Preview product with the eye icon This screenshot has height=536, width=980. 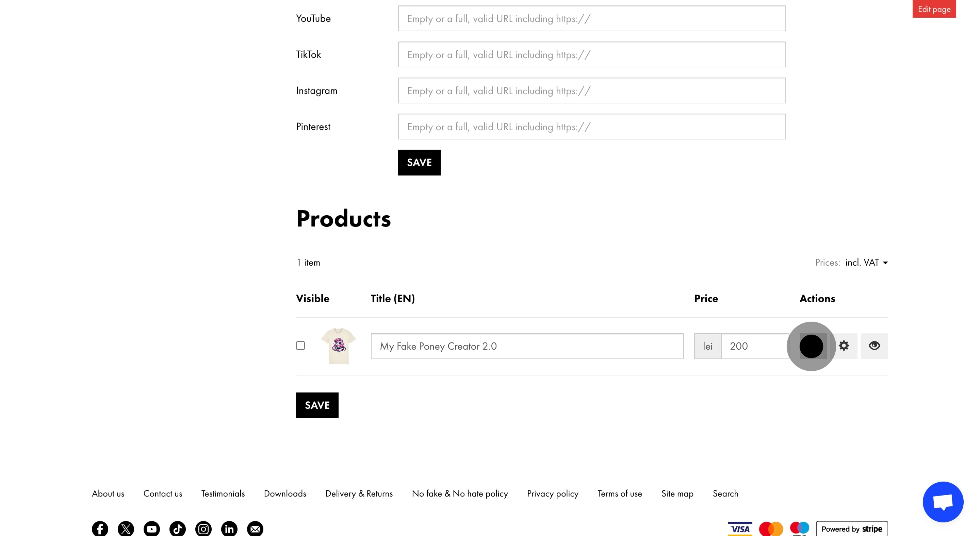[874, 346]
